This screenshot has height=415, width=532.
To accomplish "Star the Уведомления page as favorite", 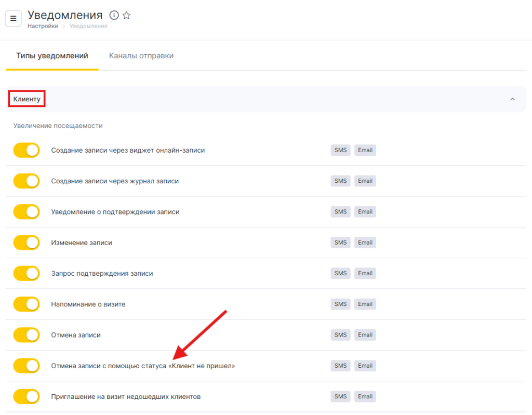I will pos(126,15).
